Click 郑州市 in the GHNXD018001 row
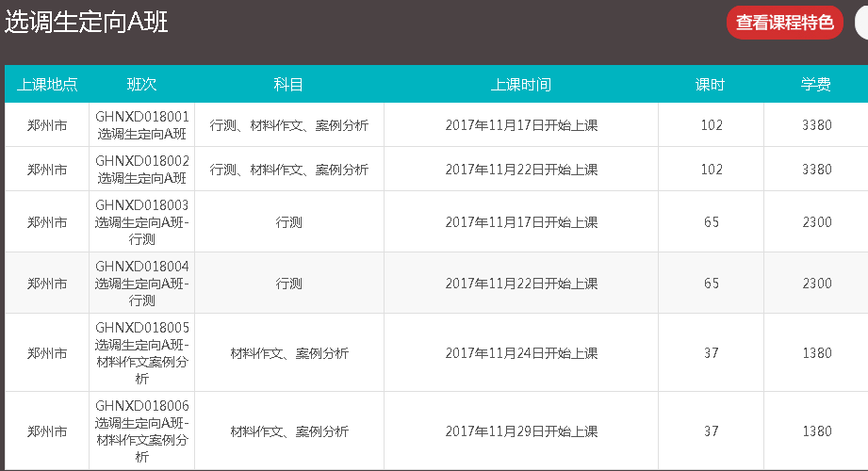Image resolution: width=868 pixels, height=471 pixels. (47, 125)
